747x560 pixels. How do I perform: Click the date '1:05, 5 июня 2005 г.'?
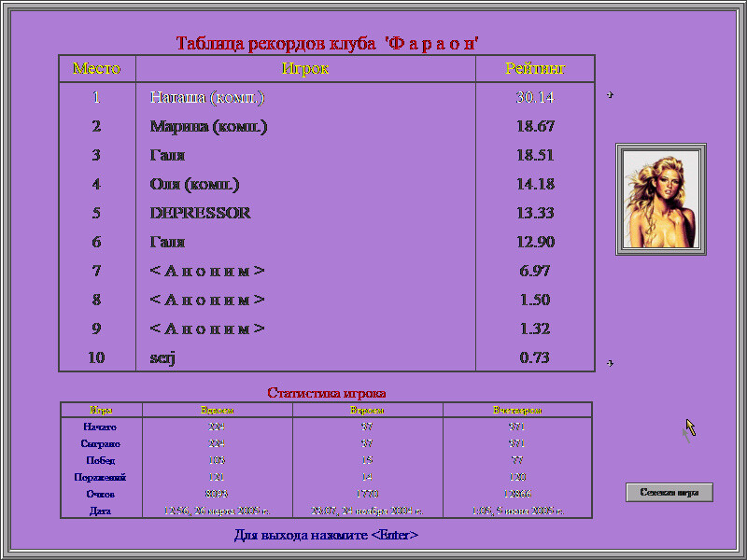pyautogui.click(x=518, y=511)
